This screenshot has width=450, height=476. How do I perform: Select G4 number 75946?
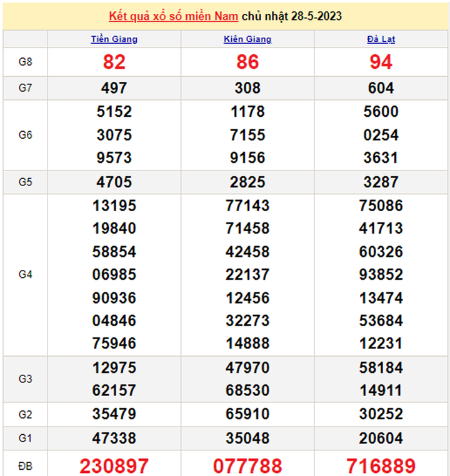pyautogui.click(x=114, y=344)
